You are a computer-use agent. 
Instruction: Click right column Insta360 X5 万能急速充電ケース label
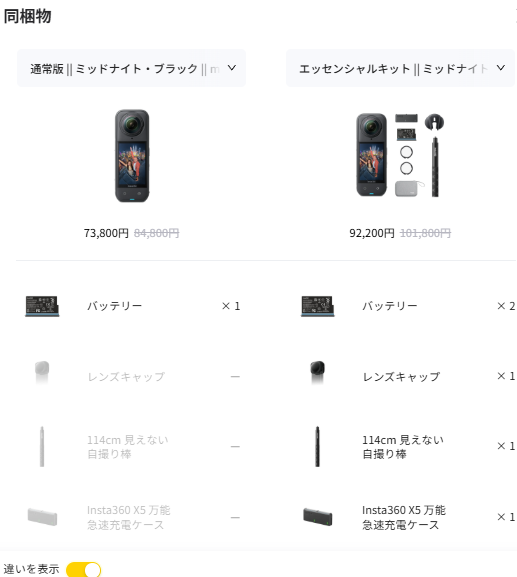(404, 517)
